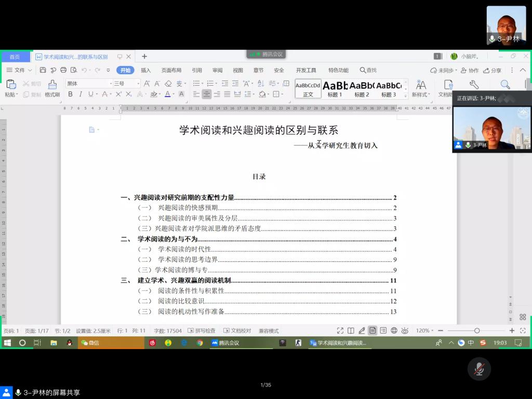Click the font color A swatch button
Image resolution: width=532 pixels, height=399 pixels.
(168, 94)
